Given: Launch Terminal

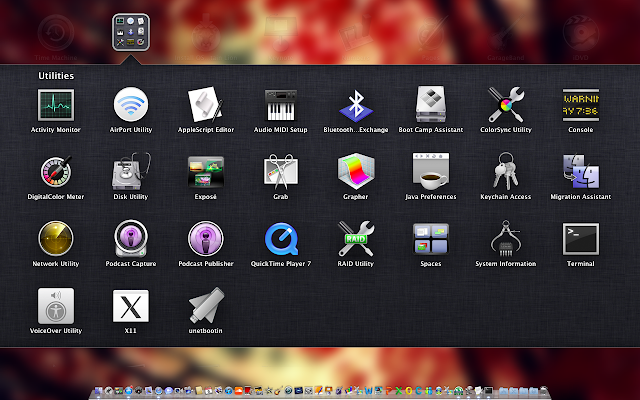Looking at the screenshot, I should coord(580,239).
